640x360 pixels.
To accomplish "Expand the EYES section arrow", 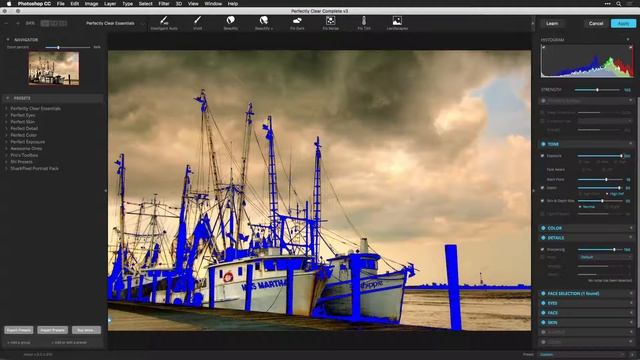I will pyautogui.click(x=631, y=303).
